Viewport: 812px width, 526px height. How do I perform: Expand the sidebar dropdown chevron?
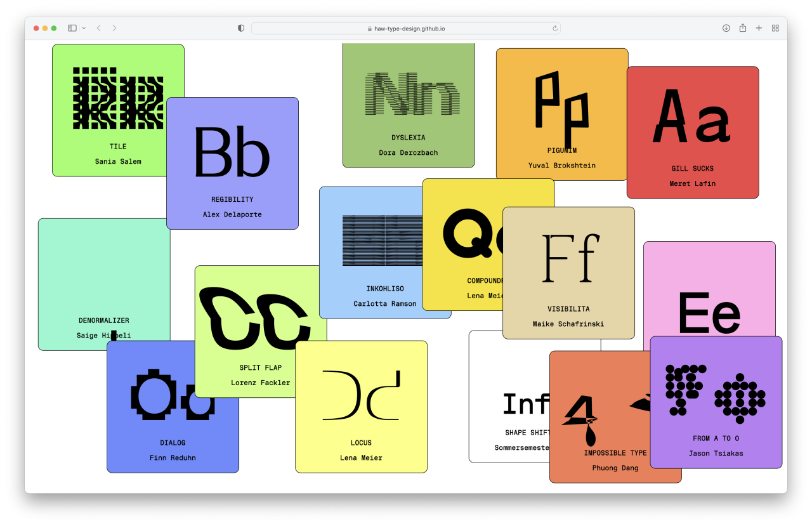click(84, 28)
